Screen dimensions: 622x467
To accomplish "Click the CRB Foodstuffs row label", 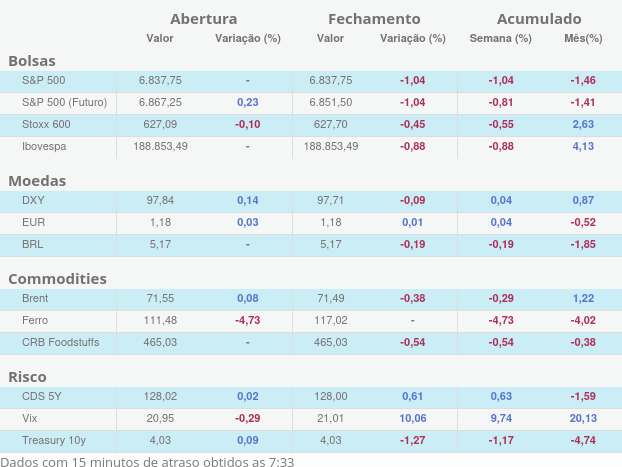I will click(61, 342).
